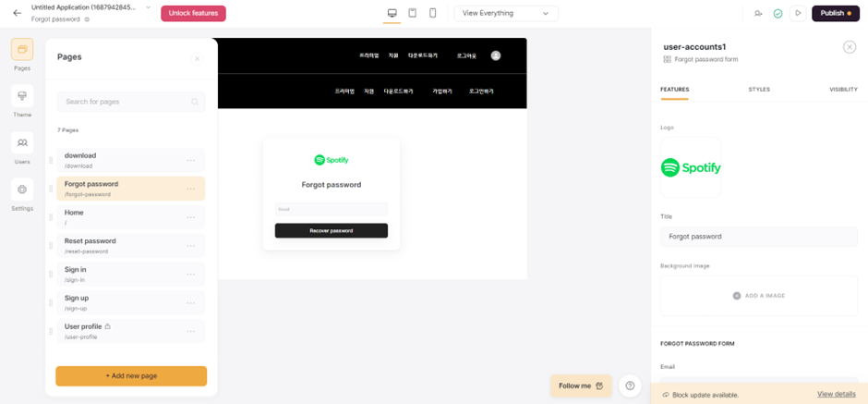868x404 pixels.
Task: Switch to the FEATURES tab
Action: pos(674,90)
